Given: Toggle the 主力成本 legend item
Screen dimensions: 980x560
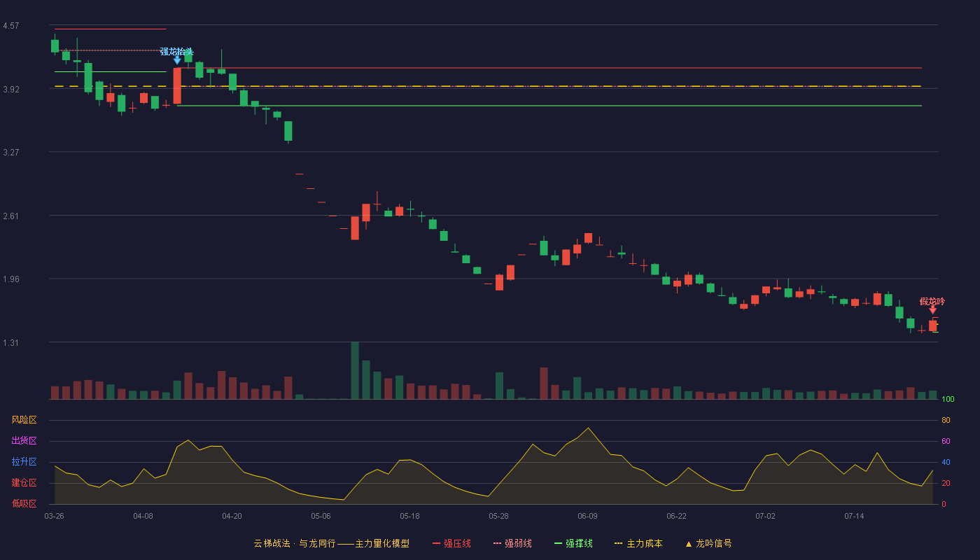Looking at the screenshot, I should tap(638, 543).
